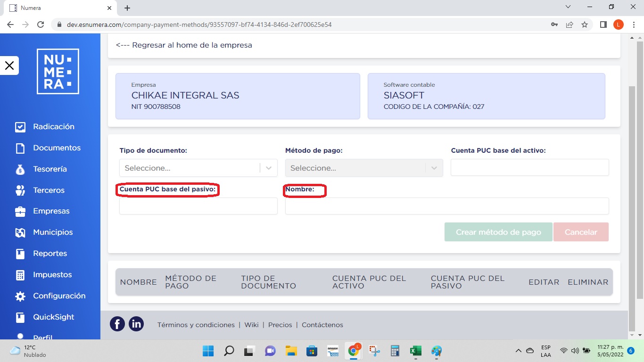This screenshot has width=644, height=362.
Task: Click Regresar al home de la empresa
Action: pyautogui.click(x=184, y=45)
